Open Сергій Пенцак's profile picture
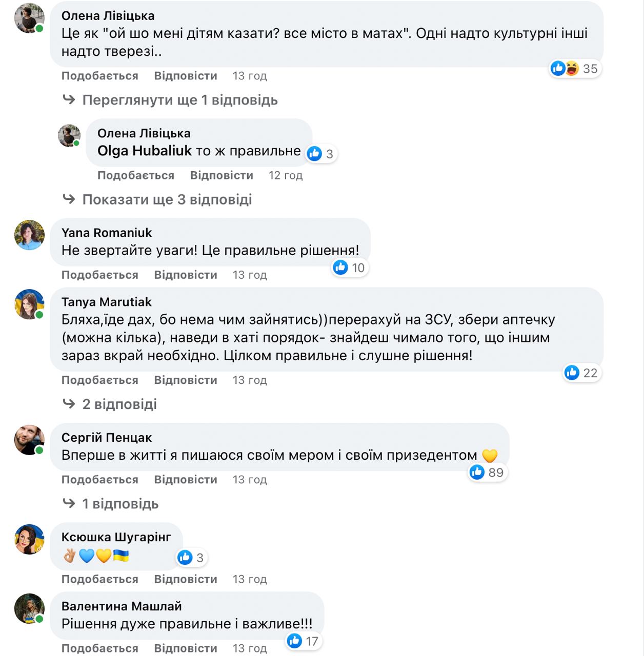This screenshot has height=656, width=644. coord(30,440)
